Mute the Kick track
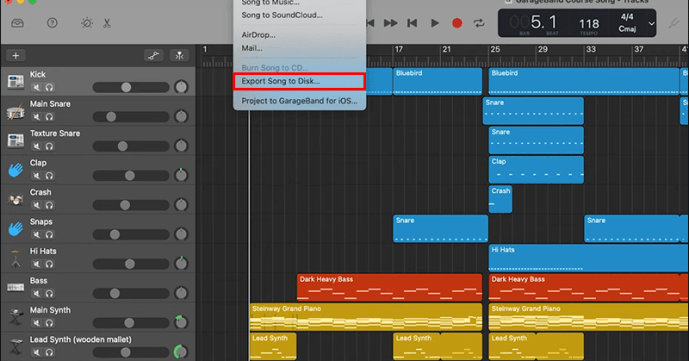This screenshot has width=689, height=361. [37, 87]
